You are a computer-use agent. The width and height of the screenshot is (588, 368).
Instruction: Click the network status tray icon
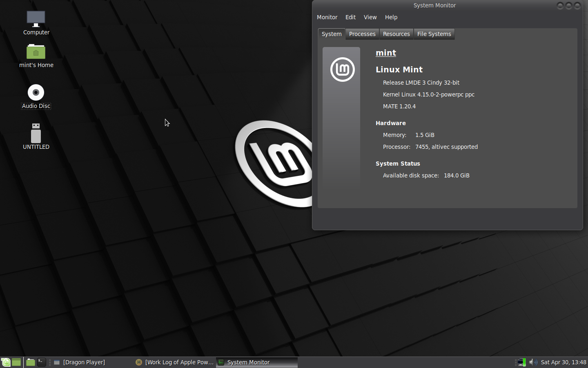521,362
